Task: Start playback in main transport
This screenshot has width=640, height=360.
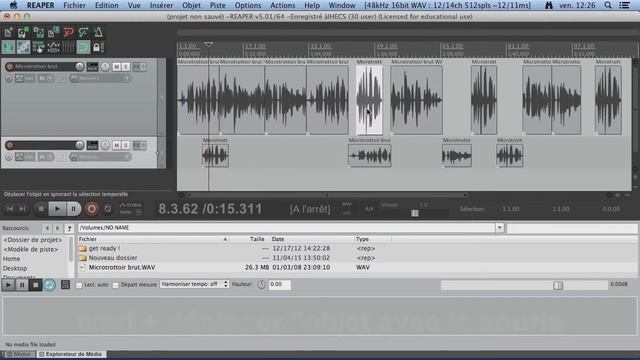Action: click(x=57, y=209)
